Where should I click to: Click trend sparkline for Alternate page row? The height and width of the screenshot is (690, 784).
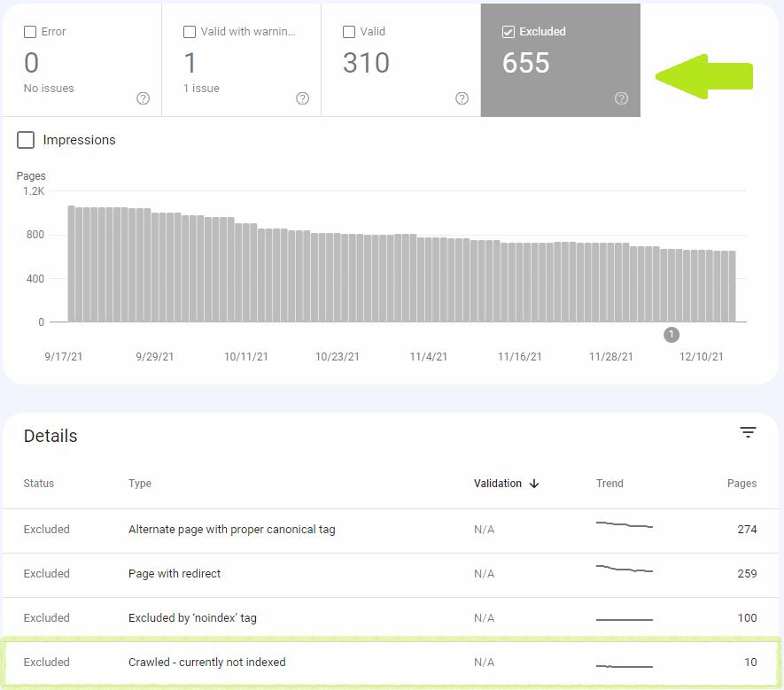click(x=625, y=525)
